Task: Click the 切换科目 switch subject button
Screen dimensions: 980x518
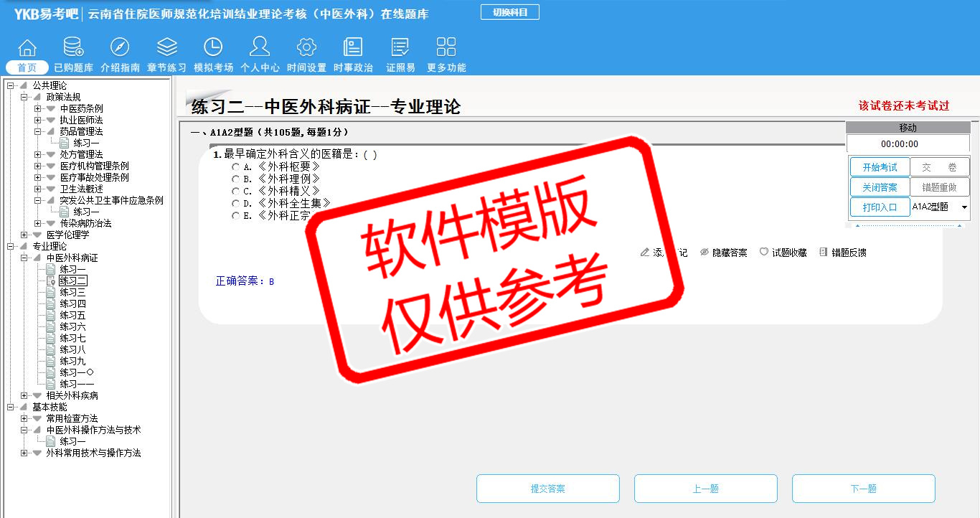Action: [x=509, y=12]
